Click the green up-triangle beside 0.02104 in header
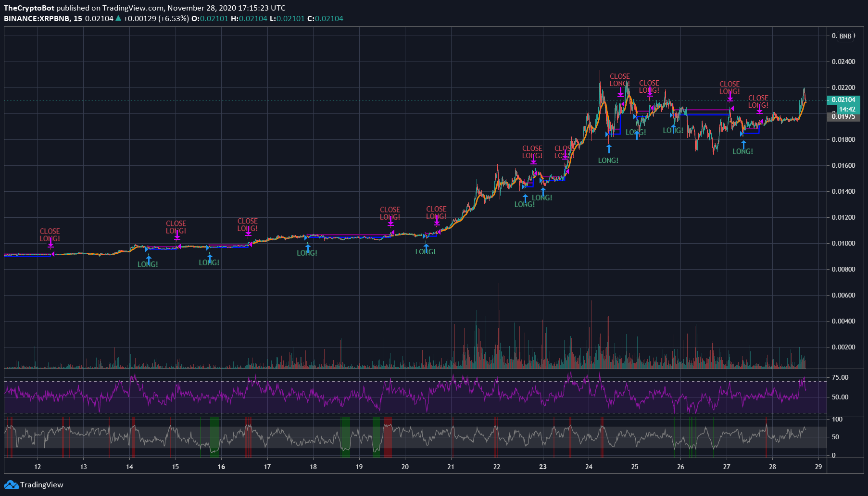The image size is (868, 496). [x=118, y=18]
